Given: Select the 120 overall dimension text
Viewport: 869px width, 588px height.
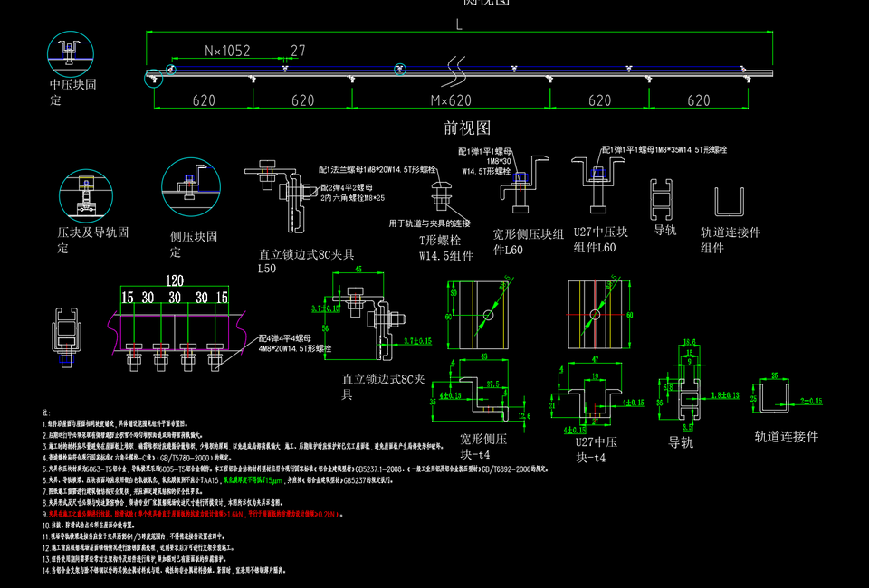Looking at the screenshot, I should 174,280.
